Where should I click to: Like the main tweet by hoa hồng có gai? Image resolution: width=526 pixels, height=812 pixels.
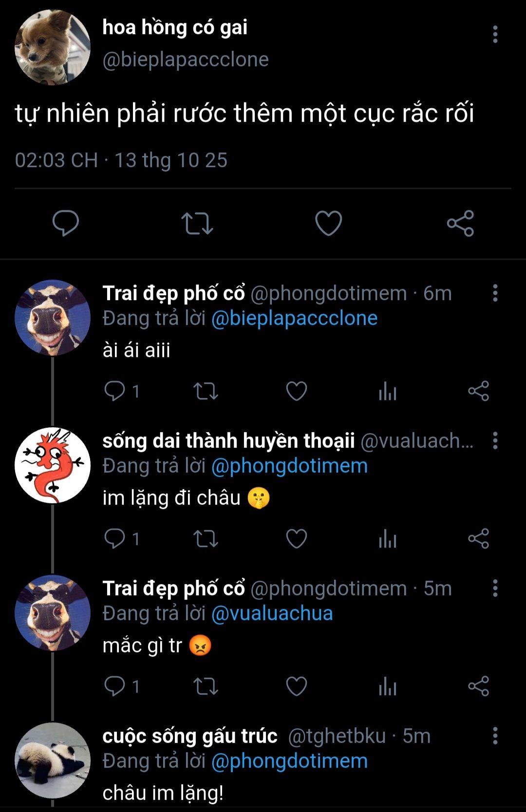click(329, 224)
